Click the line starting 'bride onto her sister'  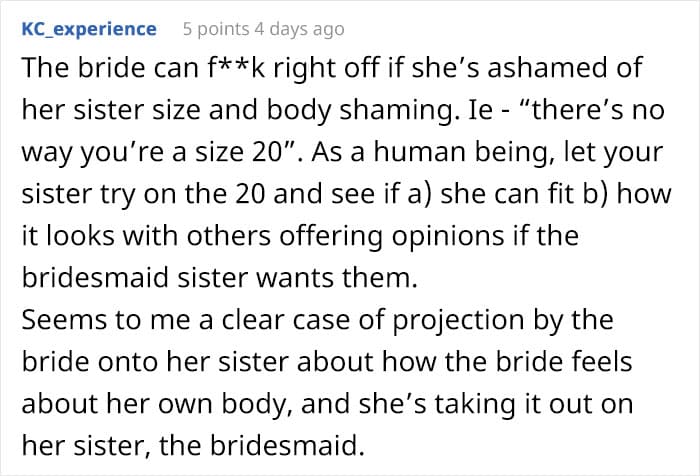pos(327,361)
